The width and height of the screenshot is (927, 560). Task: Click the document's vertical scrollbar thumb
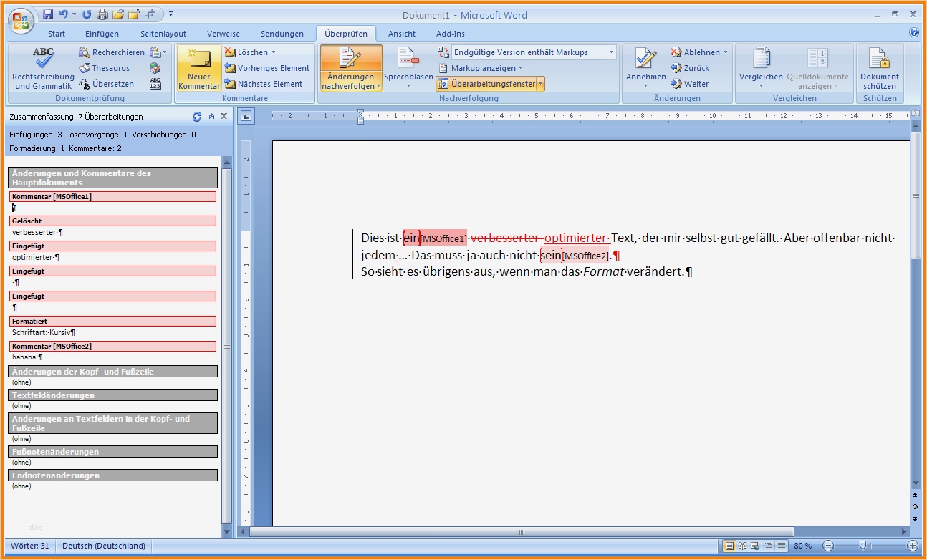point(915,195)
